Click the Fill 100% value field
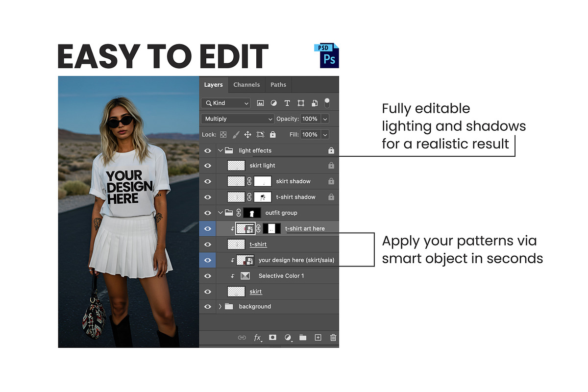Viewport: 588px width, 392px height. (310, 135)
